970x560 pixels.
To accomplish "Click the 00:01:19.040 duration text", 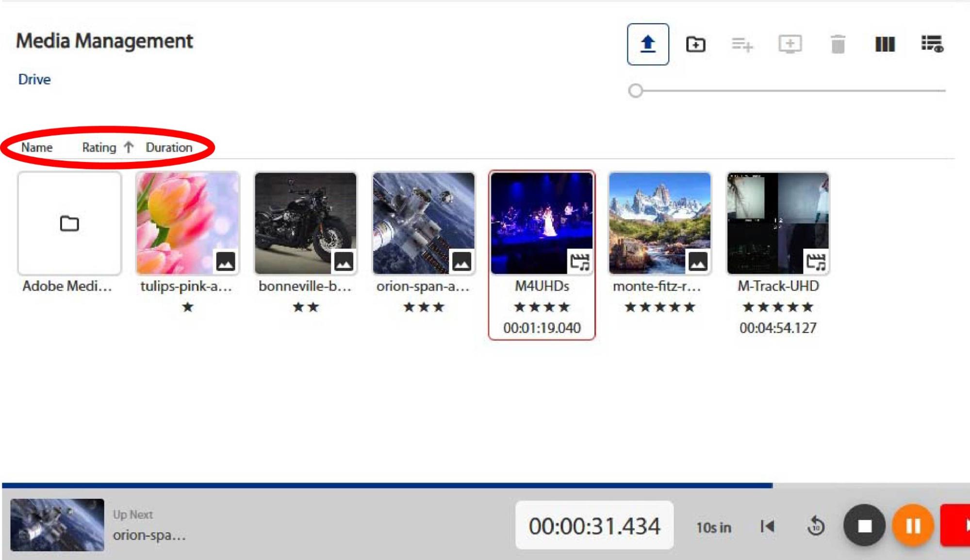I will click(x=542, y=328).
